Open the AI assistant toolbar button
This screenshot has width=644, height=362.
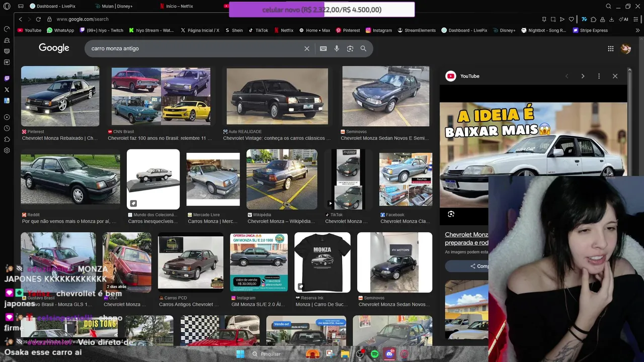(624, 19)
